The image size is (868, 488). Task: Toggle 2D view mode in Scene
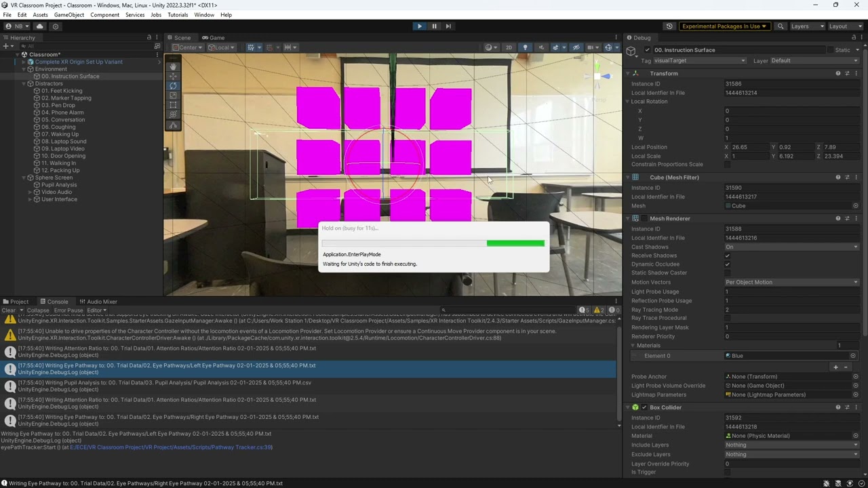(x=509, y=47)
